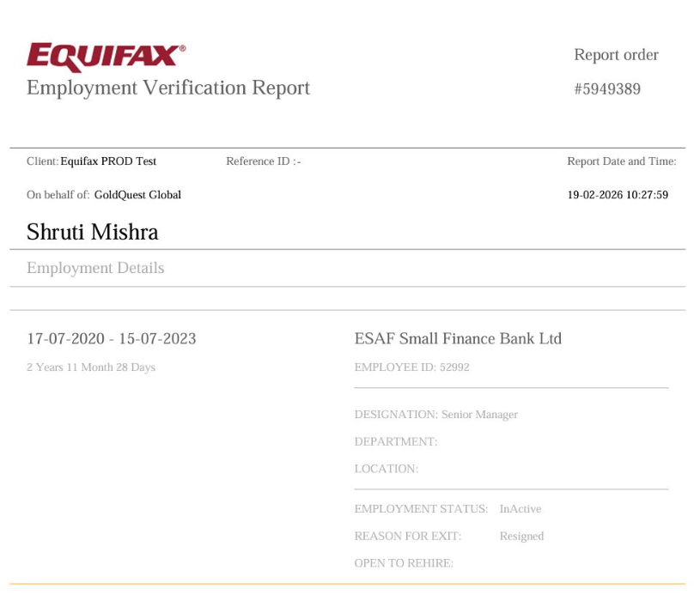The width and height of the screenshot is (700, 595).
Task: Click 'DESIGNATION: Senior Manager' line
Action: coord(436,415)
